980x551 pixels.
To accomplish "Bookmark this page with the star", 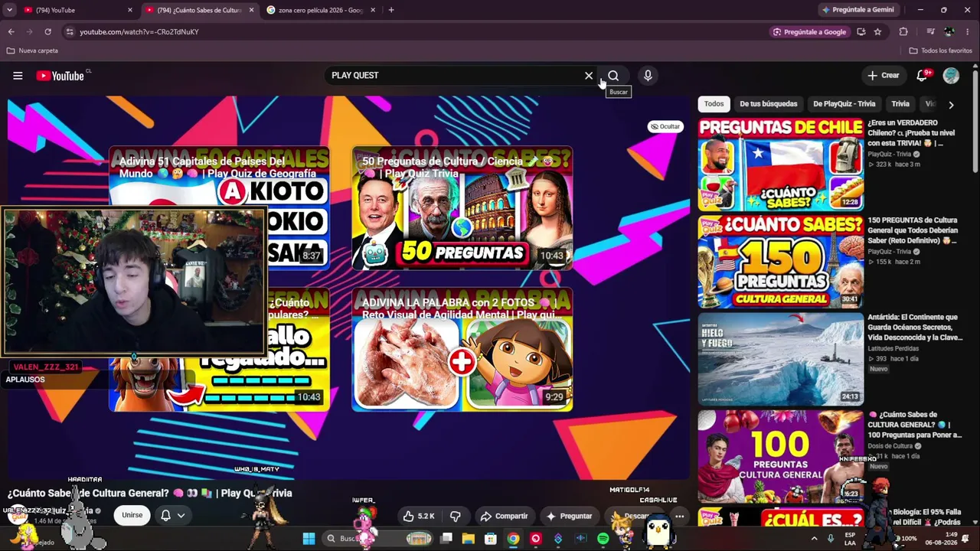I will (x=877, y=31).
